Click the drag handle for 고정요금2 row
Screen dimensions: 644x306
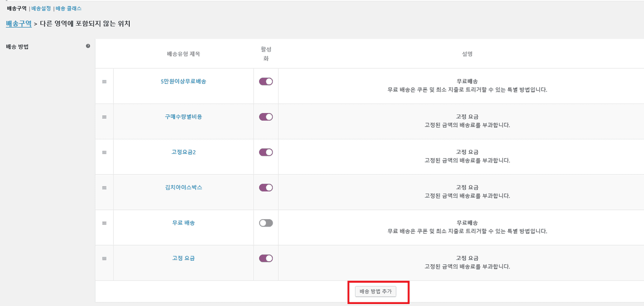104,152
